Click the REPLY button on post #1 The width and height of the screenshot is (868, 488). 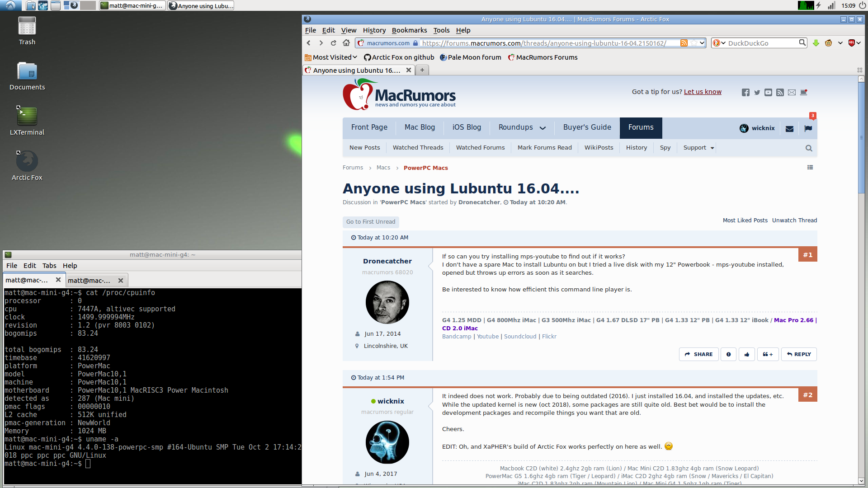[x=799, y=354]
